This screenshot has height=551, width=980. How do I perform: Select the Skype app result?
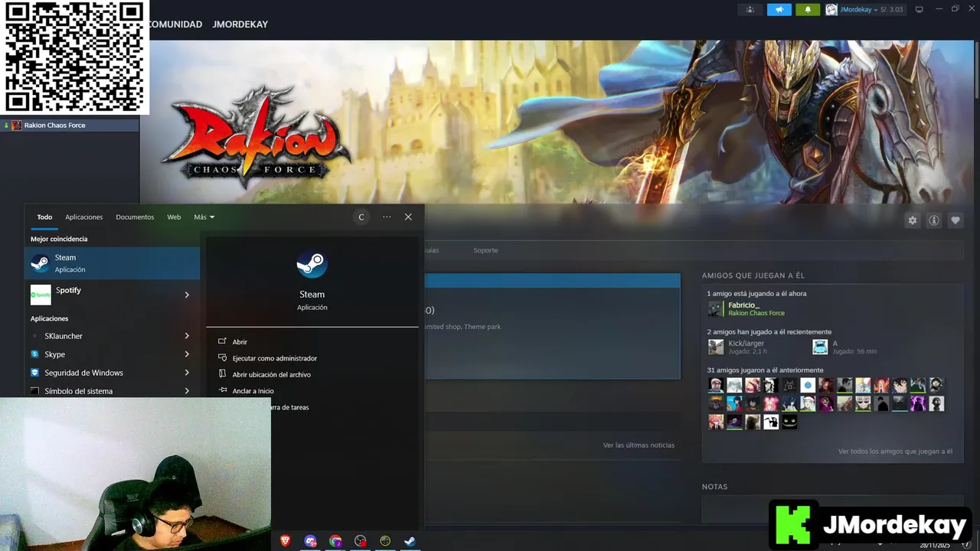pos(103,354)
